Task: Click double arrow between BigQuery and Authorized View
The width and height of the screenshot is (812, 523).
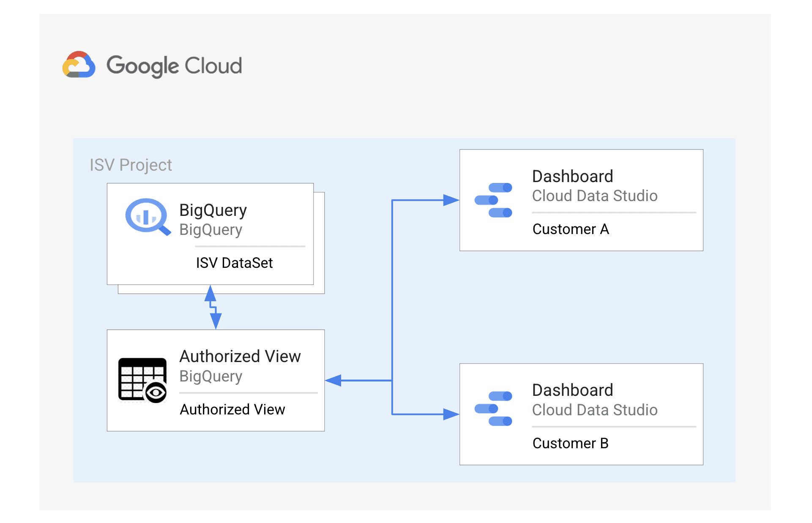Action: pyautogui.click(x=213, y=307)
